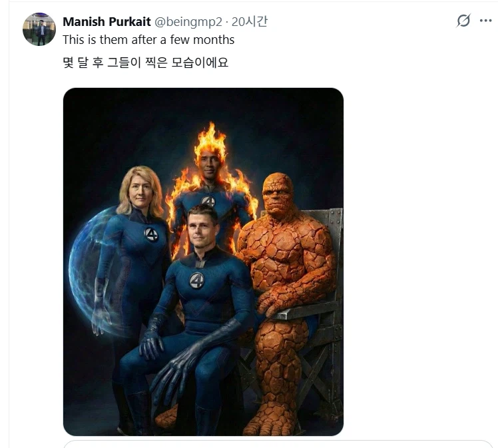The height and width of the screenshot is (448, 498).
Task: Click the "4" emblem on the woman's suit
Action: (152, 234)
